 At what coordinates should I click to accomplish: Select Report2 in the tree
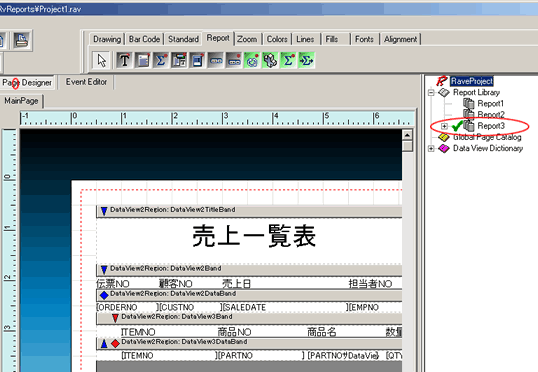pyautogui.click(x=491, y=115)
